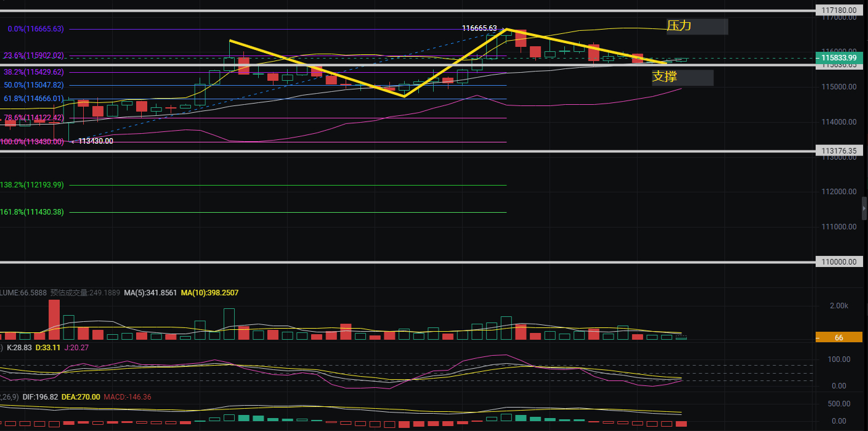Select the 161.8% Fibonacci extension label
Screen dimensions: 868x431
click(32, 212)
